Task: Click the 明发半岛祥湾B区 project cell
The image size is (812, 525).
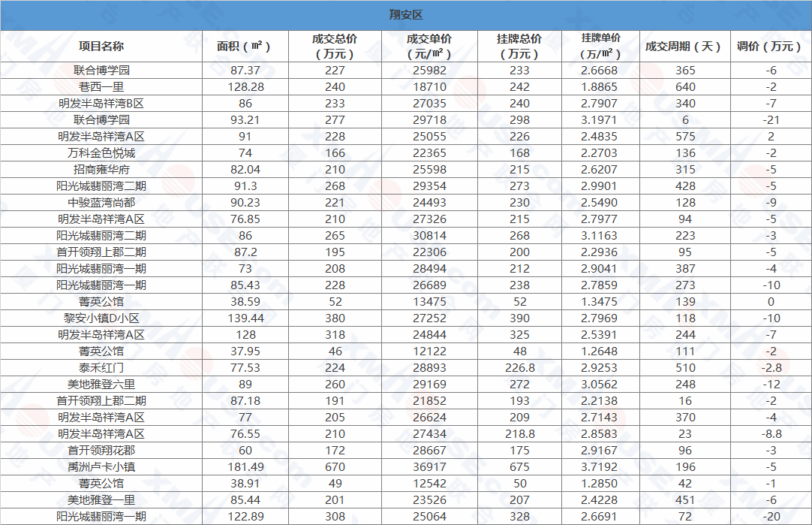Action: tap(101, 103)
